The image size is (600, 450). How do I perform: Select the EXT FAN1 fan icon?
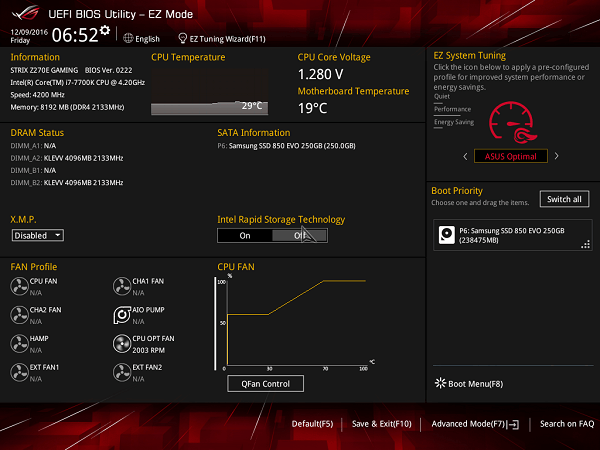click(x=19, y=372)
